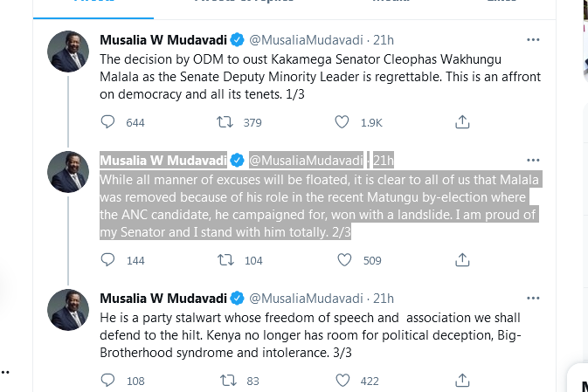Viewport: 588px width, 392px height.
Task: Open Musalia W Mudavadi name on first tweet
Action: [163, 40]
